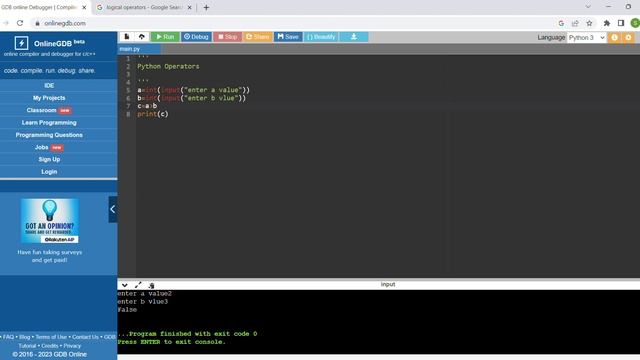The width and height of the screenshot is (640, 360).
Task: Start debugging with the Debug button
Action: pos(196,37)
